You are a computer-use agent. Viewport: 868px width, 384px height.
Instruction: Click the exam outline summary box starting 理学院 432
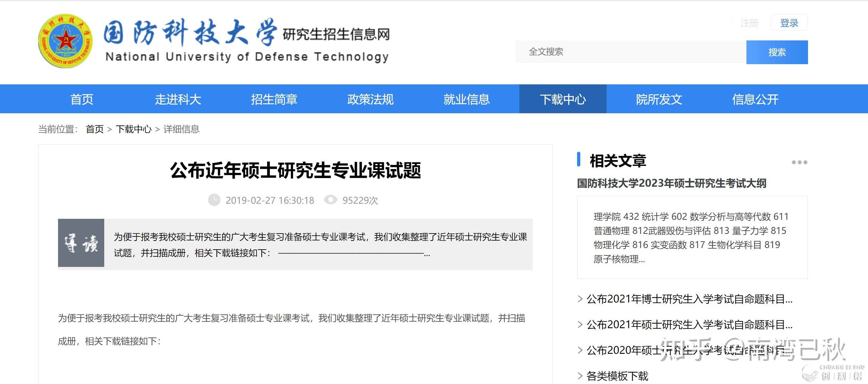pyautogui.click(x=692, y=237)
